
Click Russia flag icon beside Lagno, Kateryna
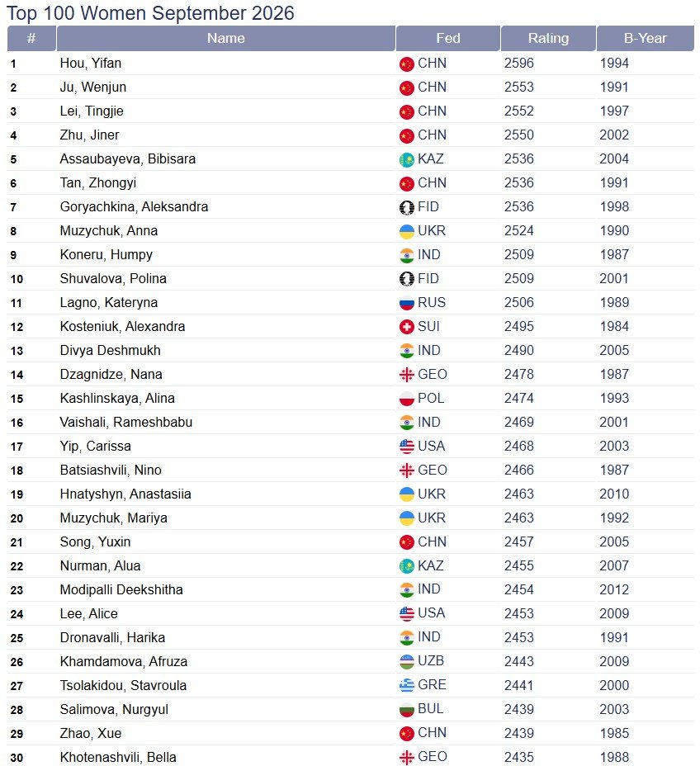406,304
